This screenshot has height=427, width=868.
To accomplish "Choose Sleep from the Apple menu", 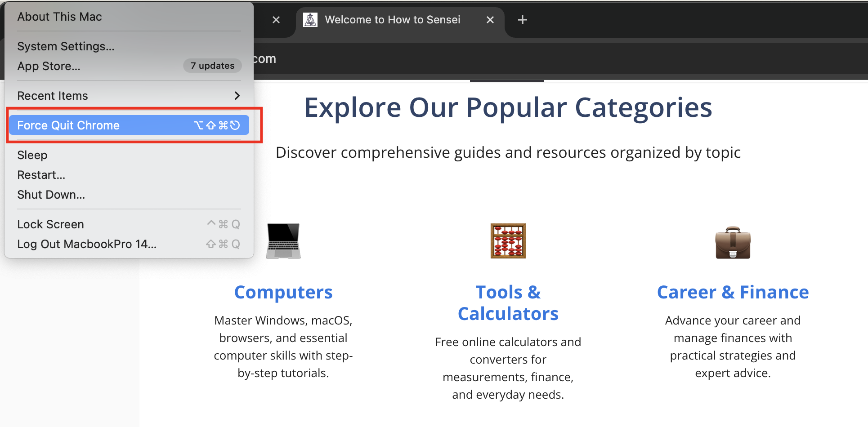I will pyautogui.click(x=32, y=155).
